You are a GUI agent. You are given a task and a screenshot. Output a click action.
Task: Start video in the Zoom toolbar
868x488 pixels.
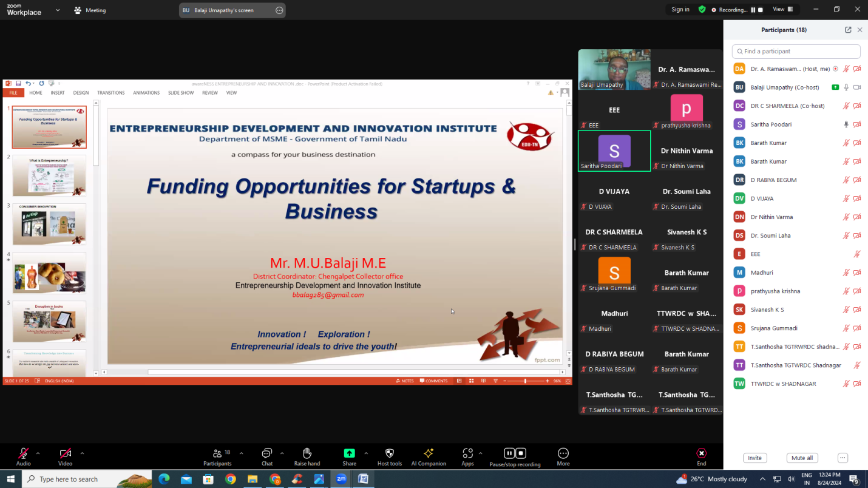(65, 453)
